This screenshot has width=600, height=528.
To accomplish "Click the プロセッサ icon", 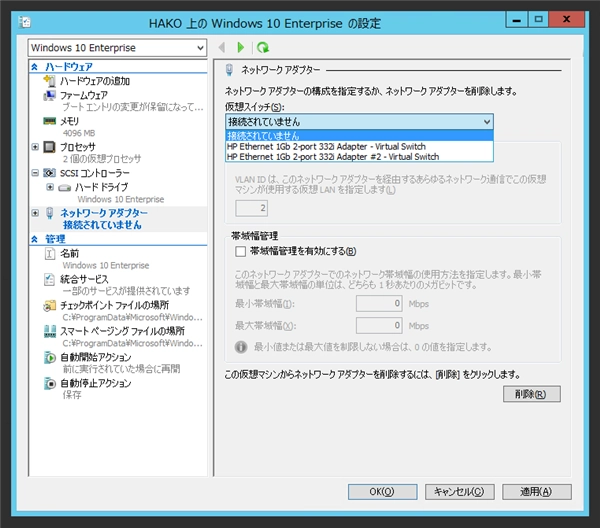I will pos(49,147).
